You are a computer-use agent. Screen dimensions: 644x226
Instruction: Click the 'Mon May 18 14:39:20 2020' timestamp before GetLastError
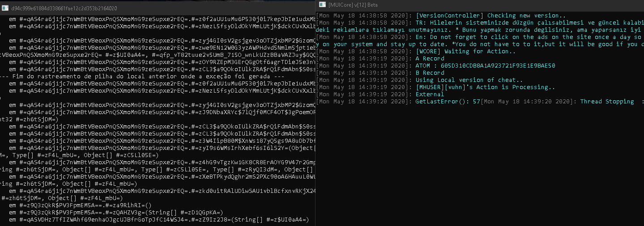pos(363,102)
